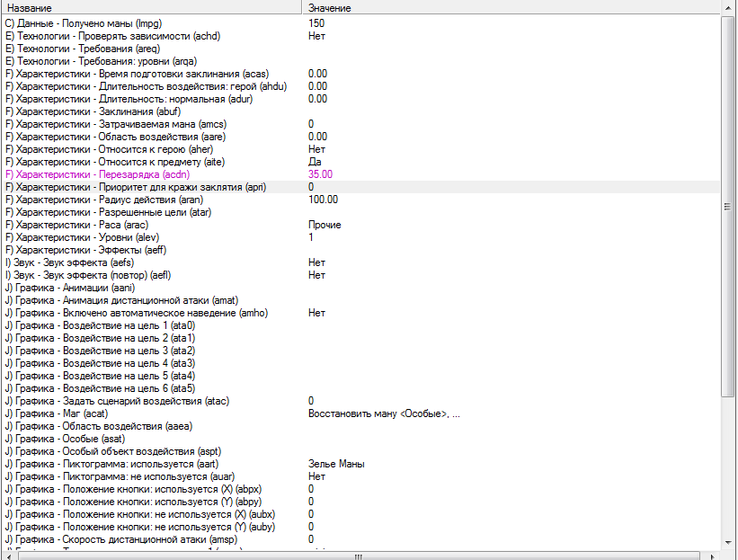This screenshot has height=560, width=738.
Task: Select row Графика - Анимации (aani)
Action: (361, 288)
